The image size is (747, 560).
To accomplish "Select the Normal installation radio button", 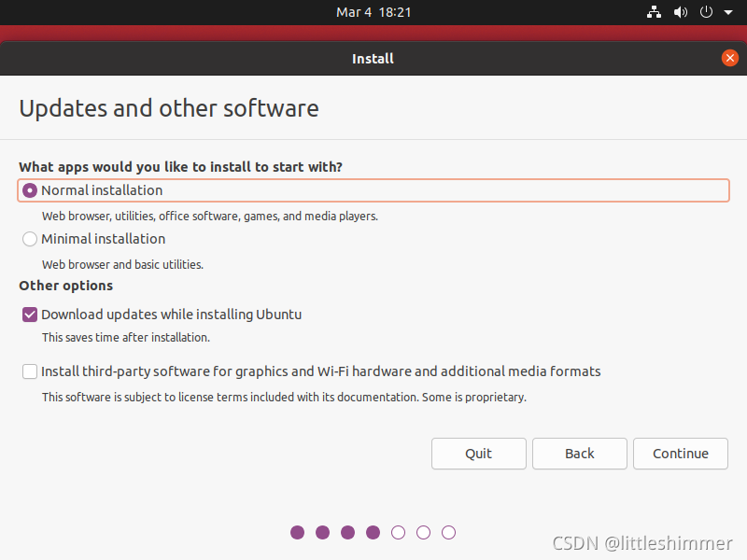I will (x=30, y=190).
